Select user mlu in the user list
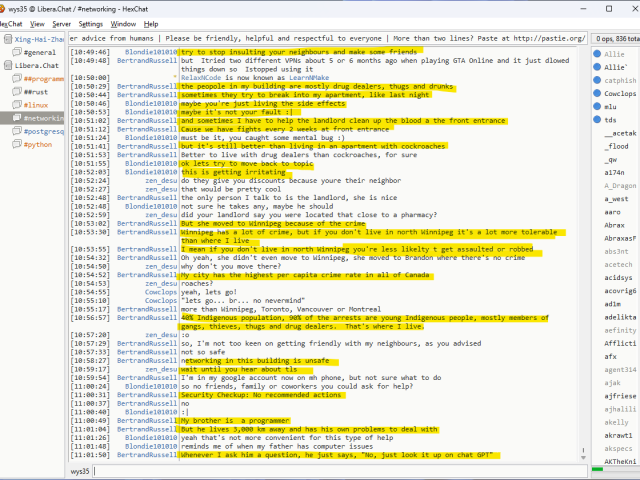640x480 pixels. [x=610, y=107]
